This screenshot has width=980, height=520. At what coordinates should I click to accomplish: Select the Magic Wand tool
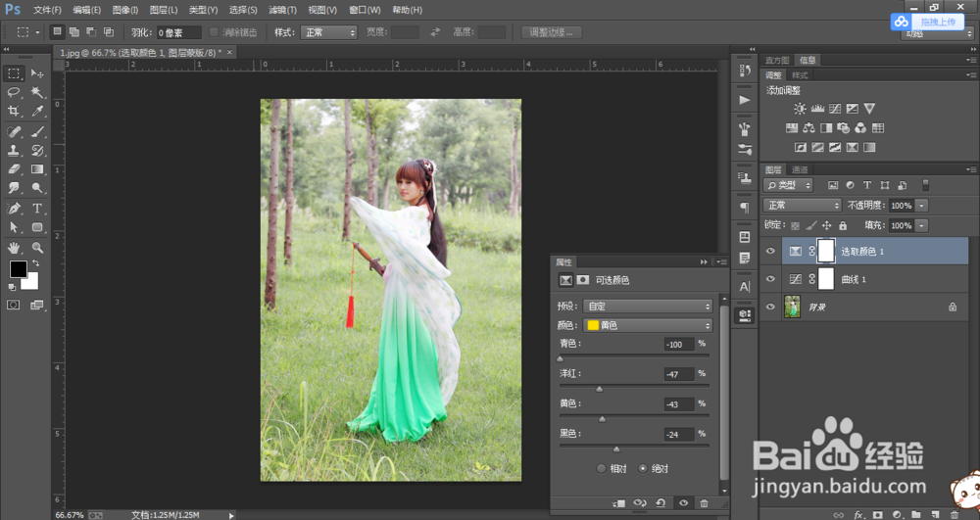click(37, 92)
